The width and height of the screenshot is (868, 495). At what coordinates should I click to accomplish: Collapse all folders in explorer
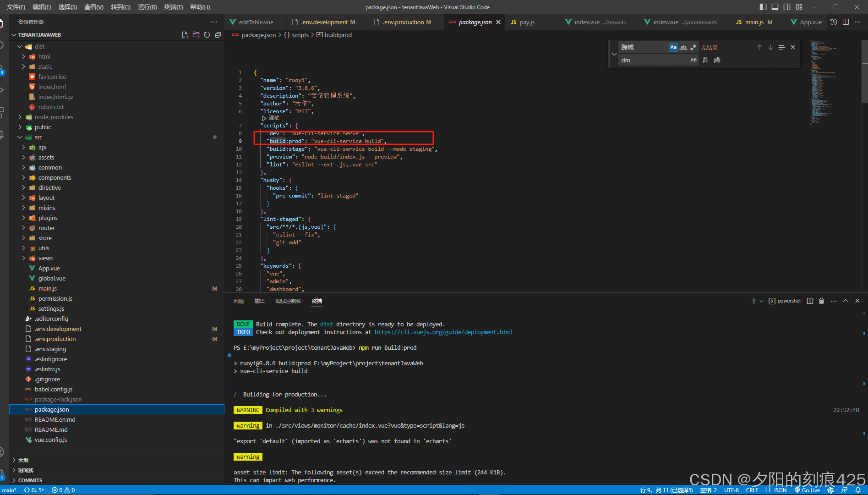tap(218, 35)
